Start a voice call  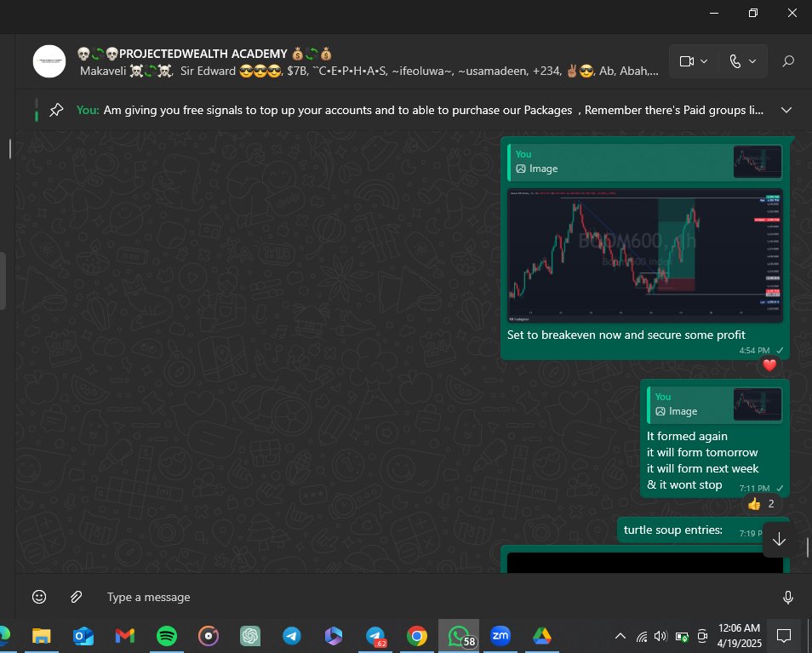pyautogui.click(x=735, y=61)
